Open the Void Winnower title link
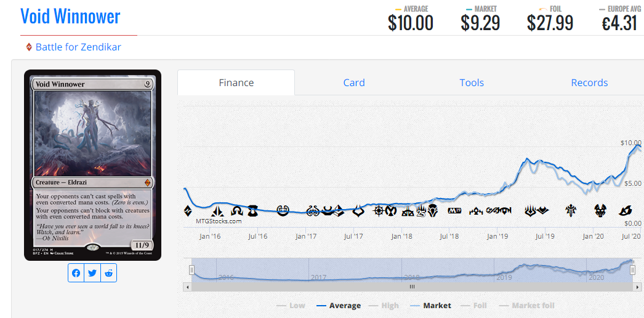Viewport: 644px width, 318px height. pos(70,17)
